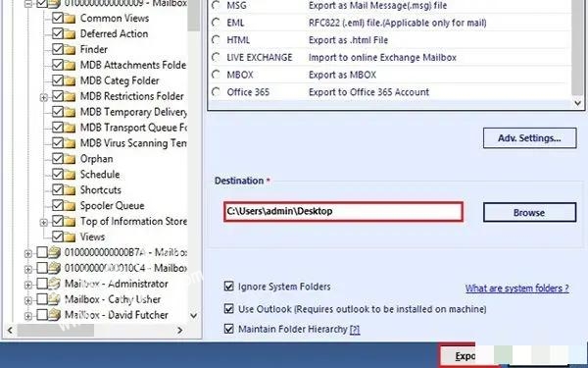Click the MDB Restrictions Folder icon
The width and height of the screenshot is (588, 368).
click(x=70, y=96)
